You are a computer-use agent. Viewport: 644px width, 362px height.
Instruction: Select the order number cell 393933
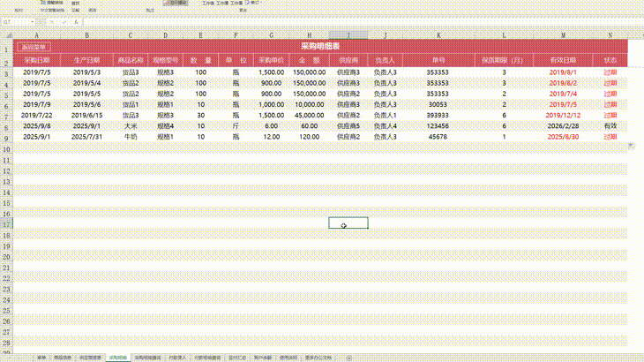[438, 116]
